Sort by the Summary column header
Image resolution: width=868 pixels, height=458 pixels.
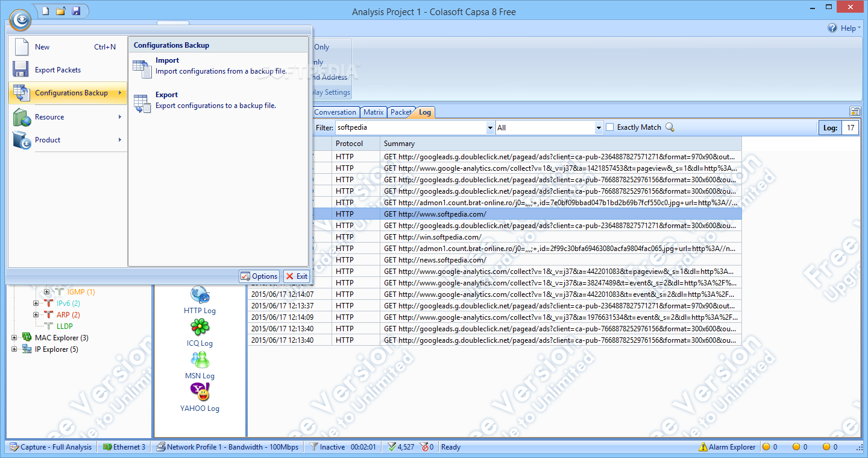coord(561,144)
